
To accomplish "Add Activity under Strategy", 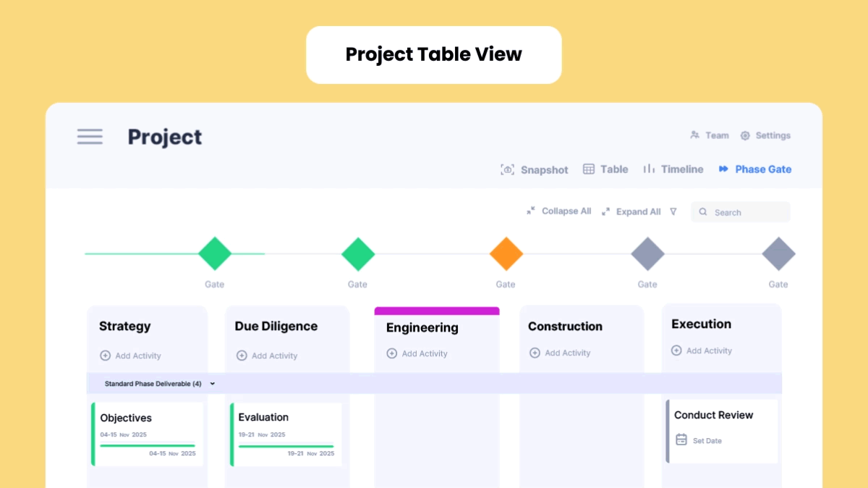I will (131, 356).
